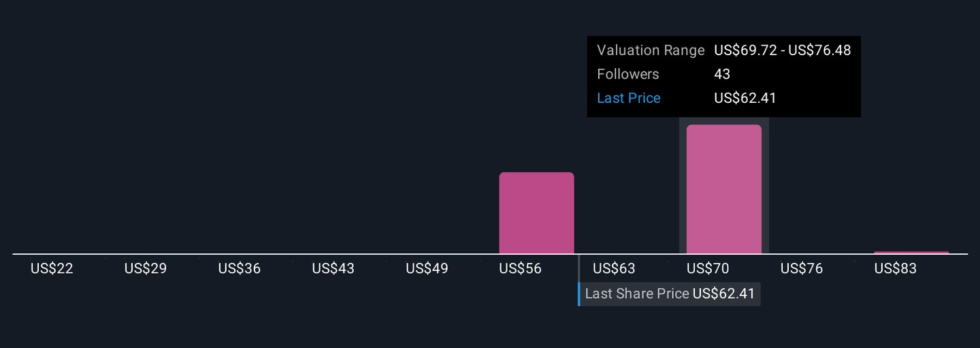Click the US$56 axis label

coord(521,268)
